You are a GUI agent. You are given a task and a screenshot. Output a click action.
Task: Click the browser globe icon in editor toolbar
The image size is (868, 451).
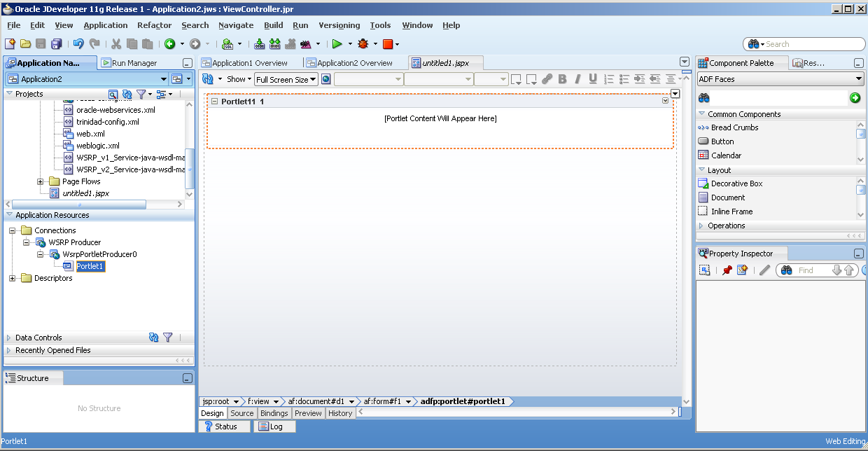pyautogui.click(x=326, y=79)
